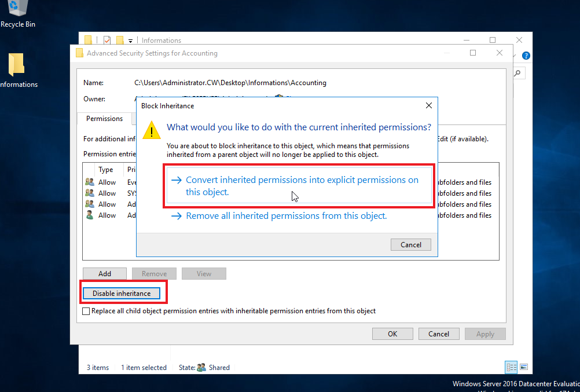Viewport: 580px width, 392px height.
Task: Open Help with the blue question mark icon
Action: pos(526,56)
